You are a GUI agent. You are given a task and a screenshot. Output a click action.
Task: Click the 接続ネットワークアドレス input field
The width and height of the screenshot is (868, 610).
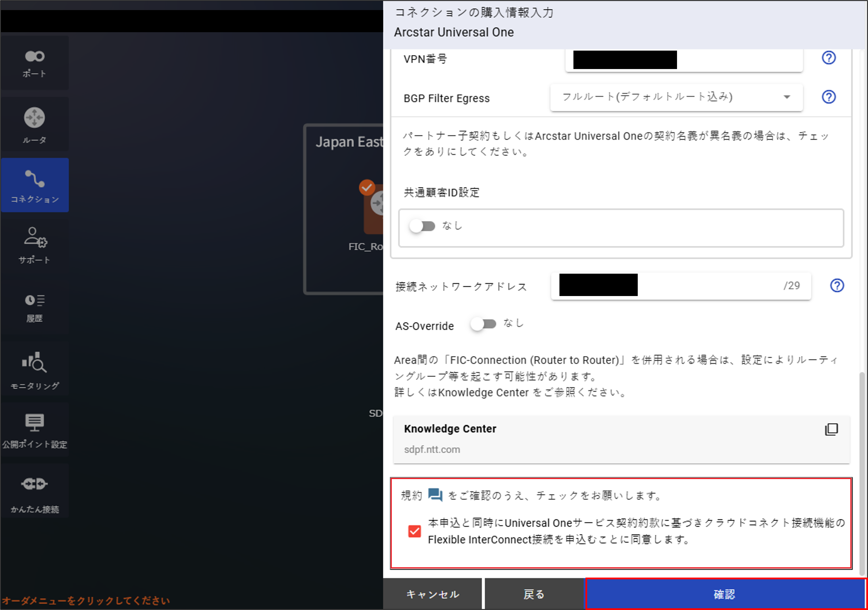681,286
